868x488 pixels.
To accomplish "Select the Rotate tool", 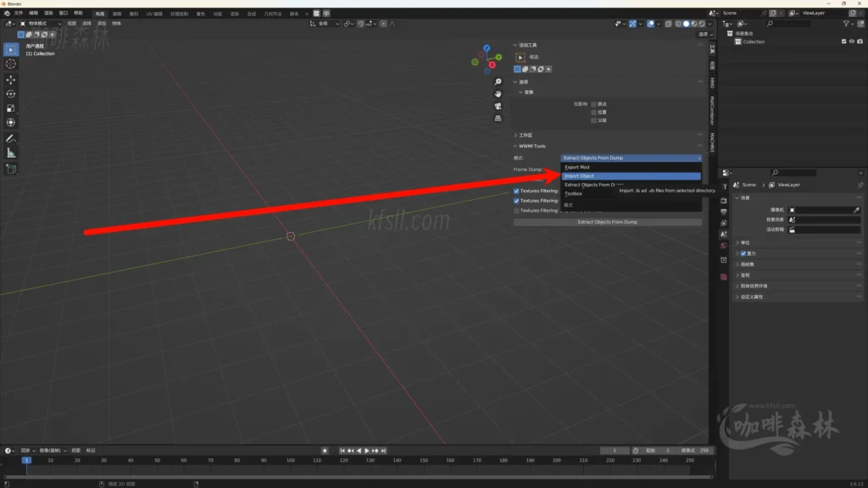I will pos(11,94).
